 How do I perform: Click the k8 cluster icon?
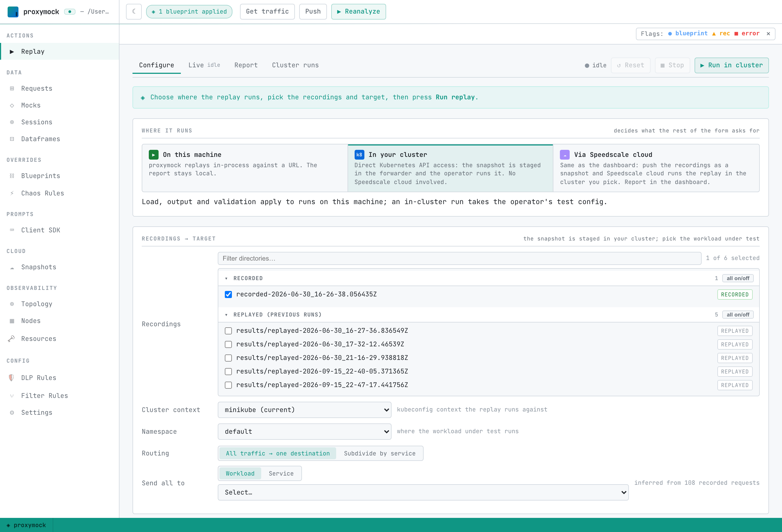point(360,155)
